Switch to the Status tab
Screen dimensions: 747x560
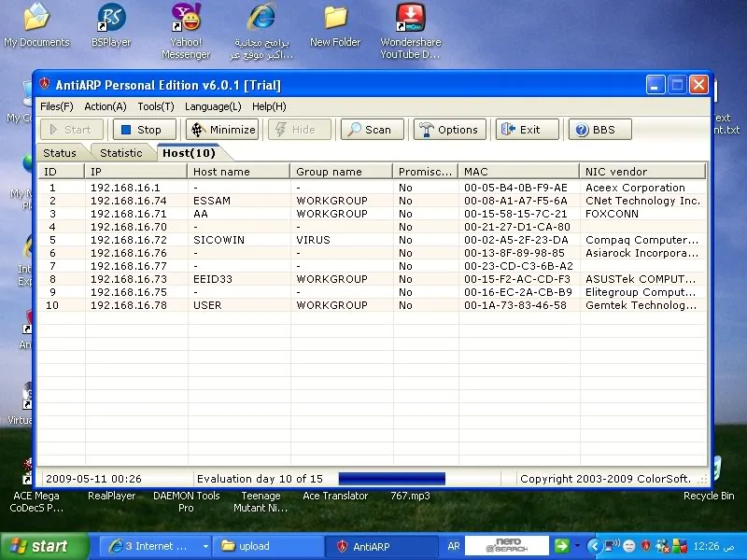click(60, 153)
